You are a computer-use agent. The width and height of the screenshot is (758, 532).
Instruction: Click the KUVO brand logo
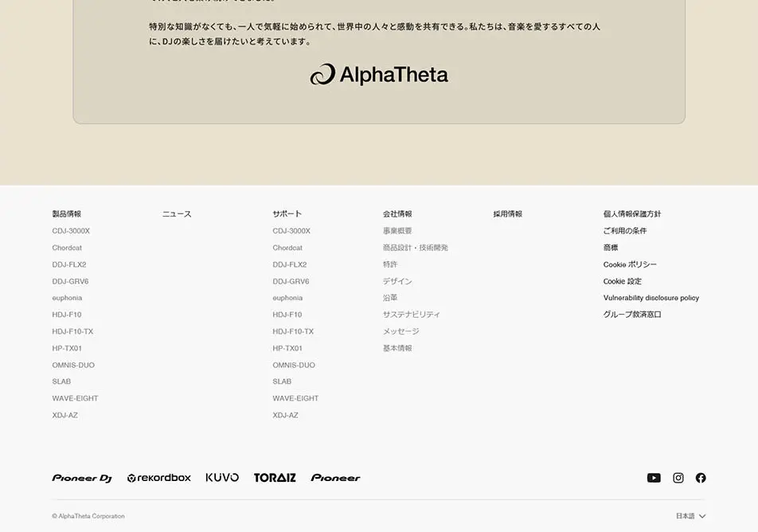pyautogui.click(x=222, y=478)
